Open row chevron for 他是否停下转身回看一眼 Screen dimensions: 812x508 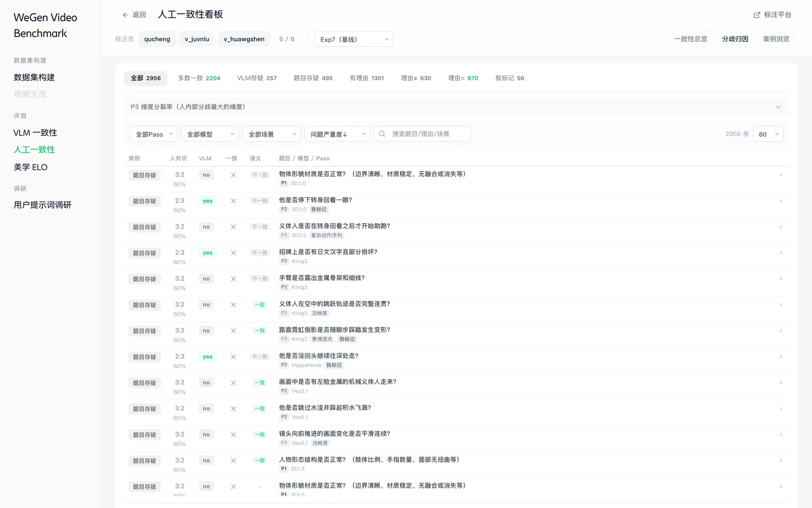(781, 201)
